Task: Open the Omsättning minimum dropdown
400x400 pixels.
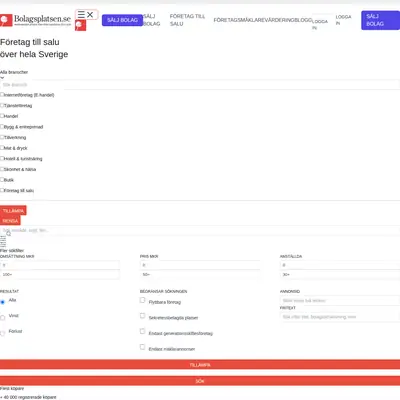Action: tap(60, 265)
